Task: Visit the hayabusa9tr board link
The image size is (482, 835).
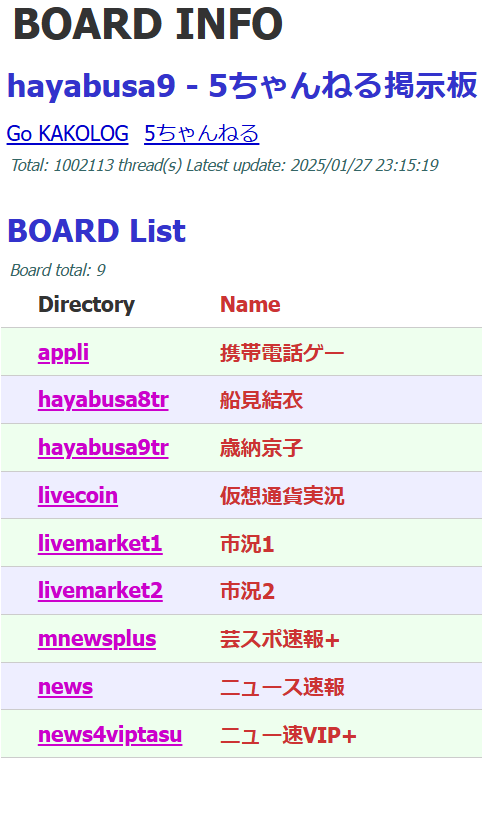Action: (103, 447)
